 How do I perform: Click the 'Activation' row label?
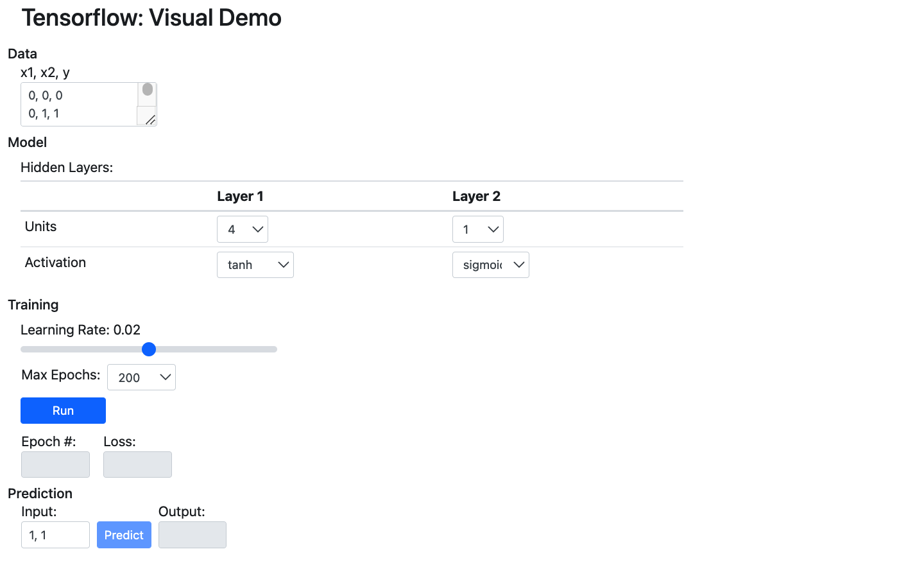pyautogui.click(x=55, y=263)
